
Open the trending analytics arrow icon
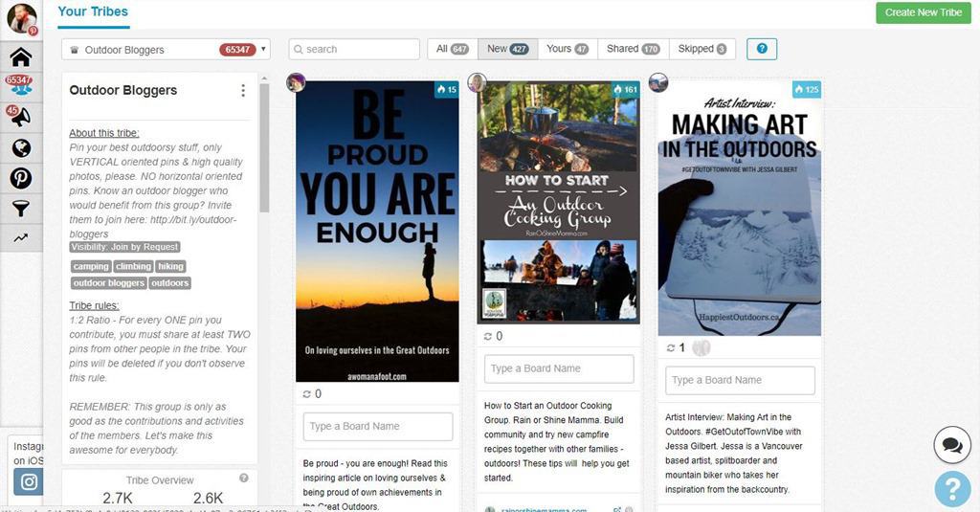pos(21,237)
